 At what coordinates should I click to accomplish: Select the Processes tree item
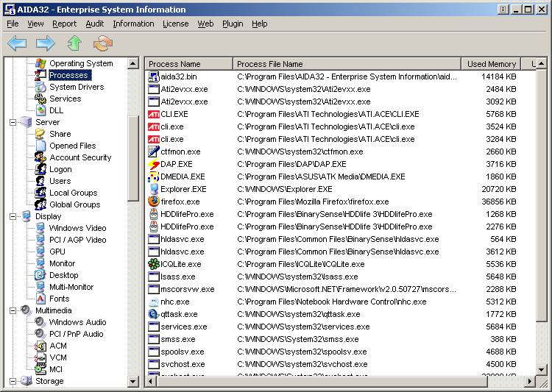click(68, 75)
